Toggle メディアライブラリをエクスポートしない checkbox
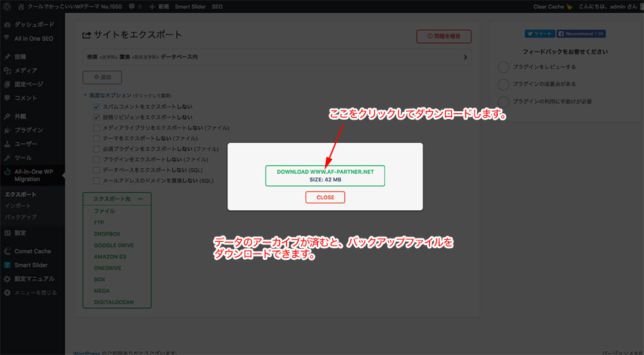 point(96,128)
